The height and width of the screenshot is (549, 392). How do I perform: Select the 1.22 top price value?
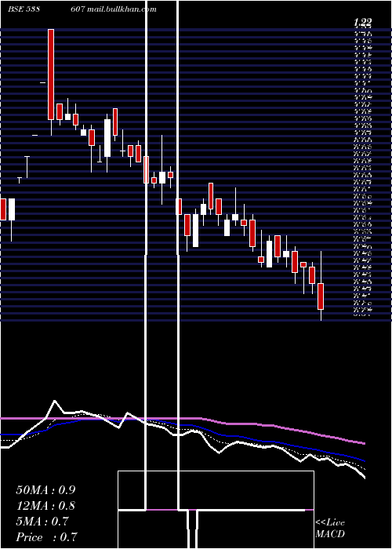pyautogui.click(x=362, y=23)
